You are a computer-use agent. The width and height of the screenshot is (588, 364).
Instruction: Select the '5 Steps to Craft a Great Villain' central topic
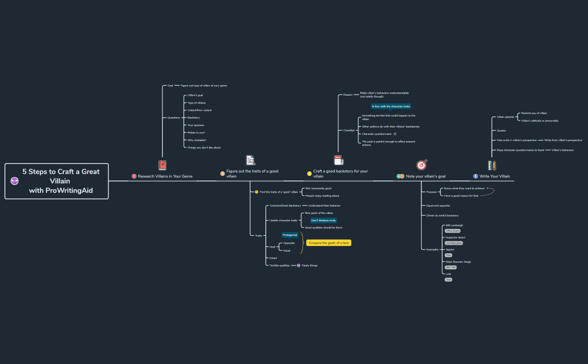[x=57, y=181]
